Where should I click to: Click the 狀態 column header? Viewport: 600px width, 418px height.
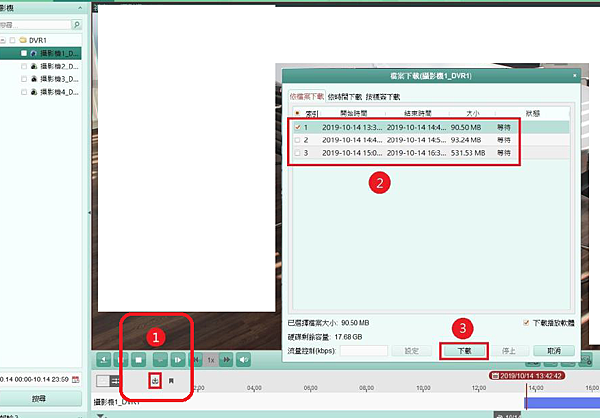(x=532, y=113)
